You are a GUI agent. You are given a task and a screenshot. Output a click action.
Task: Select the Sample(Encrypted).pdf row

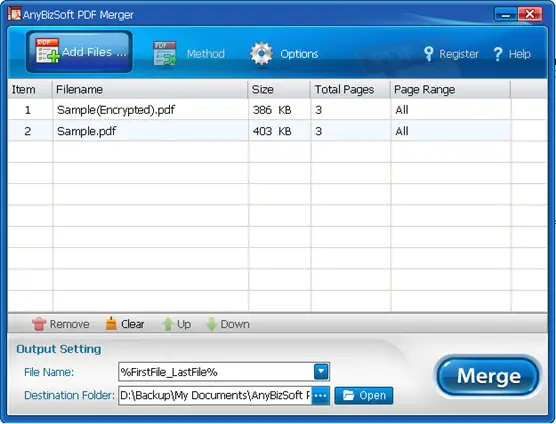(277, 110)
